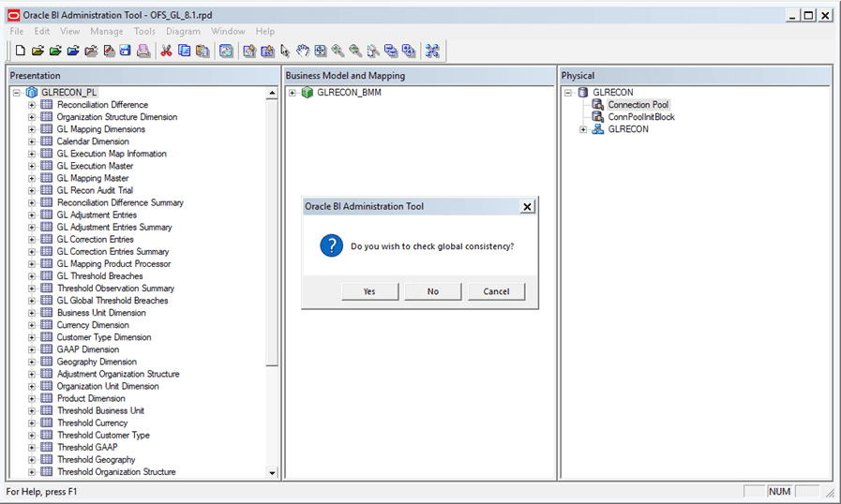841x504 pixels.
Task: Select ConnPoolInitBlock in Physical pane
Action: 641,117
